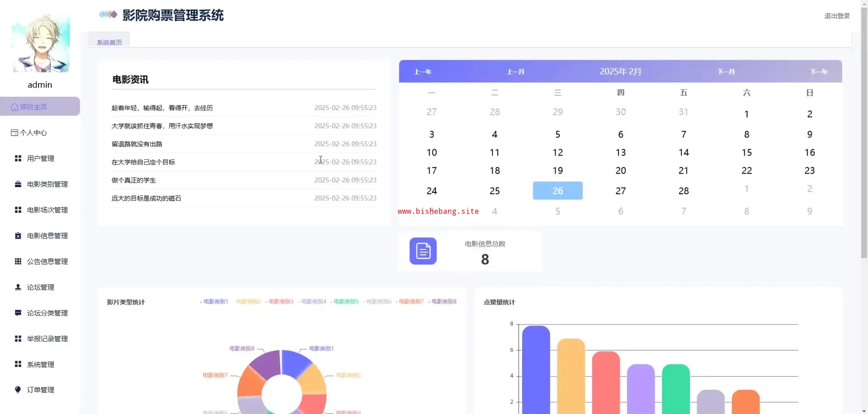Click the 2025年 2月 calendar title
Viewport: 868px width, 414px height.
click(x=620, y=71)
